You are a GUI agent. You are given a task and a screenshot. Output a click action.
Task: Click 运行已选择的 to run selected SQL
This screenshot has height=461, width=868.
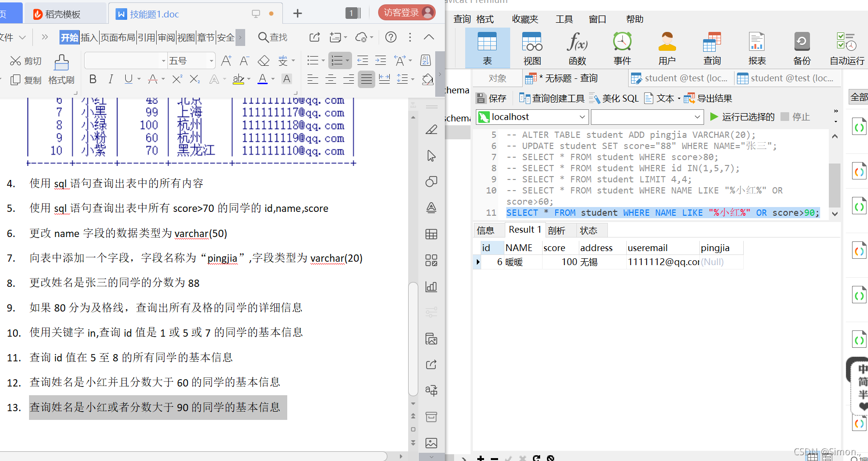(742, 117)
